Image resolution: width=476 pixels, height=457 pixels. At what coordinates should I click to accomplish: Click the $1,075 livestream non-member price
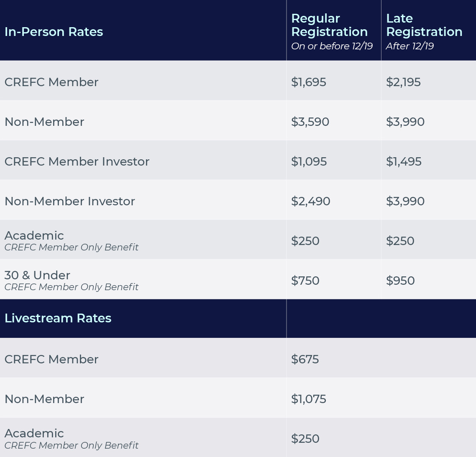308,399
